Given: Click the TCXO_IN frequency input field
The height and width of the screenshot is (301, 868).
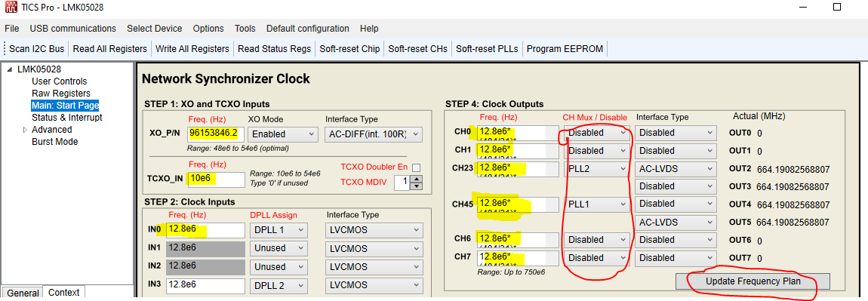Looking at the screenshot, I should coord(217,180).
